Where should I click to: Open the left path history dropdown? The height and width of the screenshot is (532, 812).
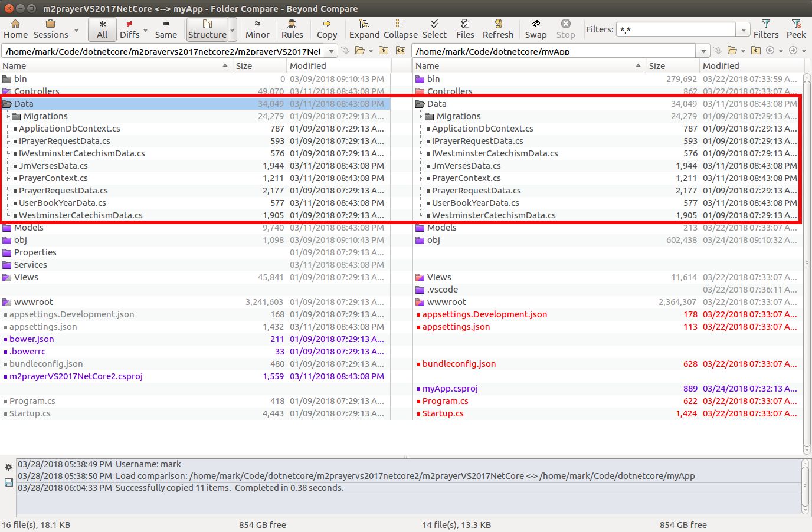[x=330, y=51]
